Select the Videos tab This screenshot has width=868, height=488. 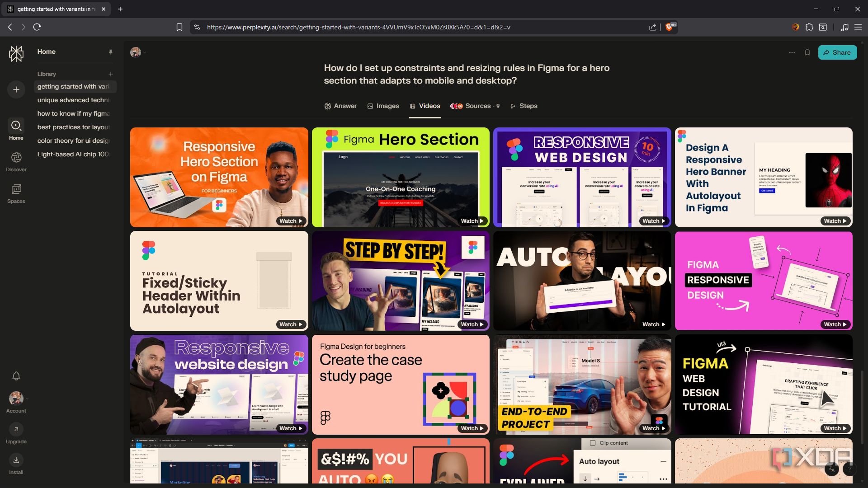point(425,106)
